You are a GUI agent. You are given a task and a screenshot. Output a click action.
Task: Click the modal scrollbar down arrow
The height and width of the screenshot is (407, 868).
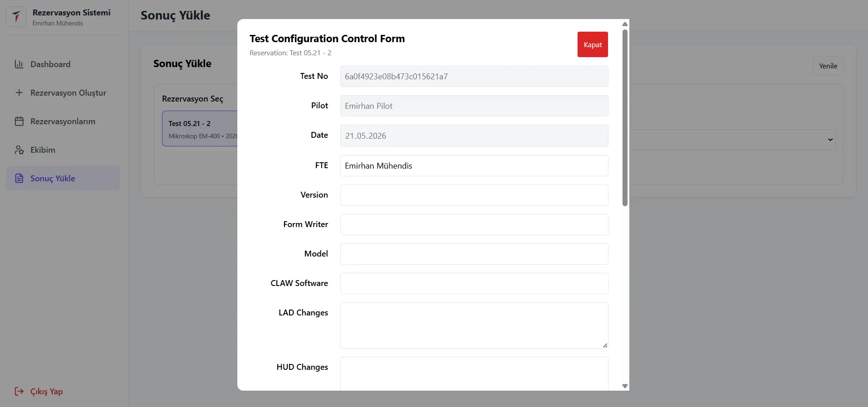pos(625,386)
